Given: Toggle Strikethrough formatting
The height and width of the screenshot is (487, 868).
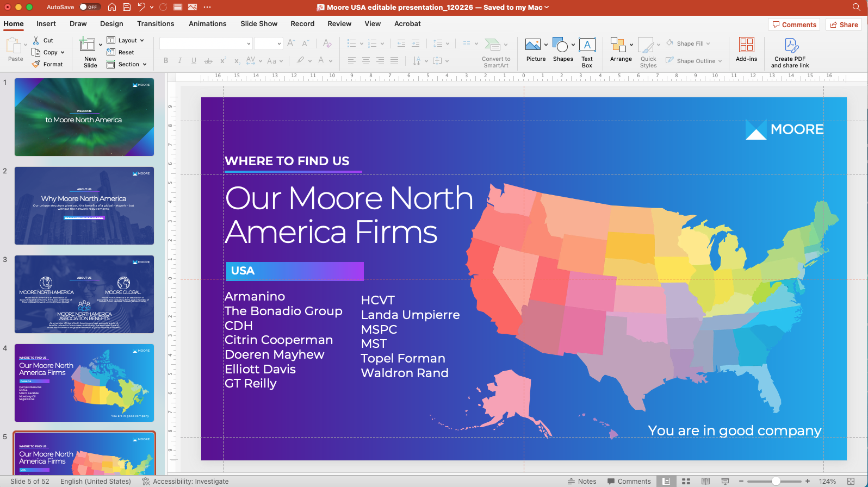Looking at the screenshot, I should 208,61.
